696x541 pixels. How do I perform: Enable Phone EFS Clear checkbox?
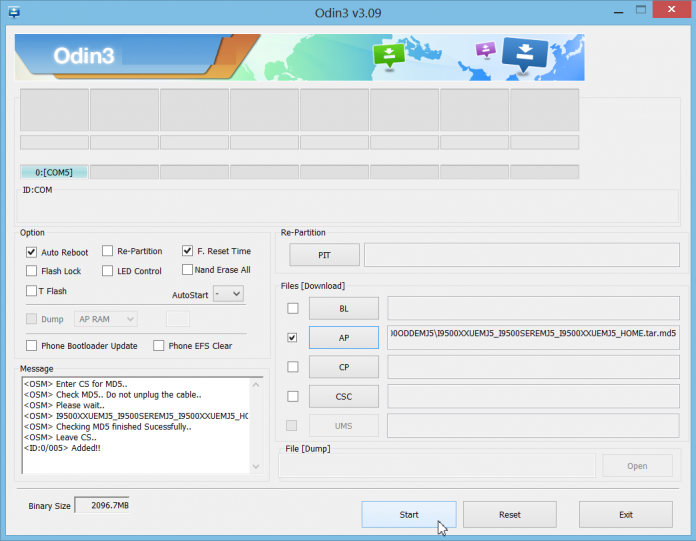[x=158, y=345]
